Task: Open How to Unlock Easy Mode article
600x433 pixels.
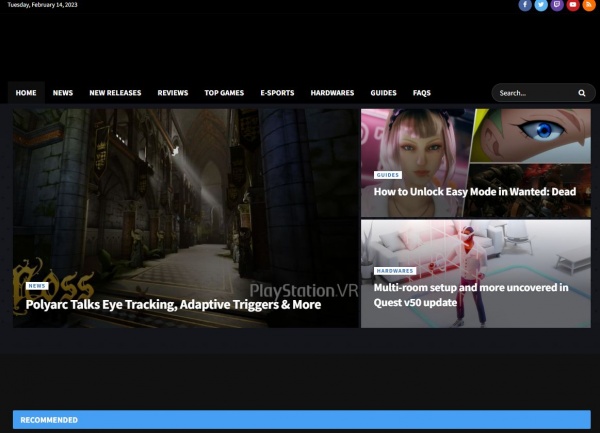Action: pyautogui.click(x=475, y=192)
